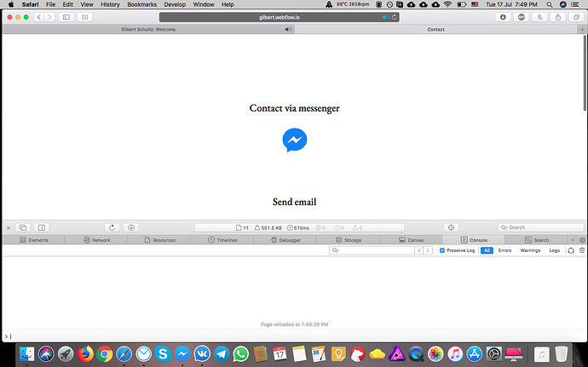This screenshot has width=588, height=367.
Task: Go back with Safari's back arrow
Action: tap(38, 17)
